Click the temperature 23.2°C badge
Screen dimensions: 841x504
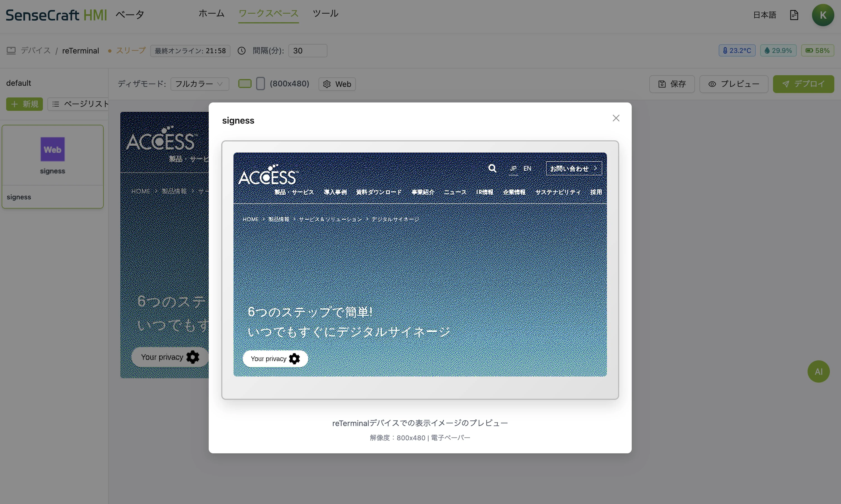[737, 51]
